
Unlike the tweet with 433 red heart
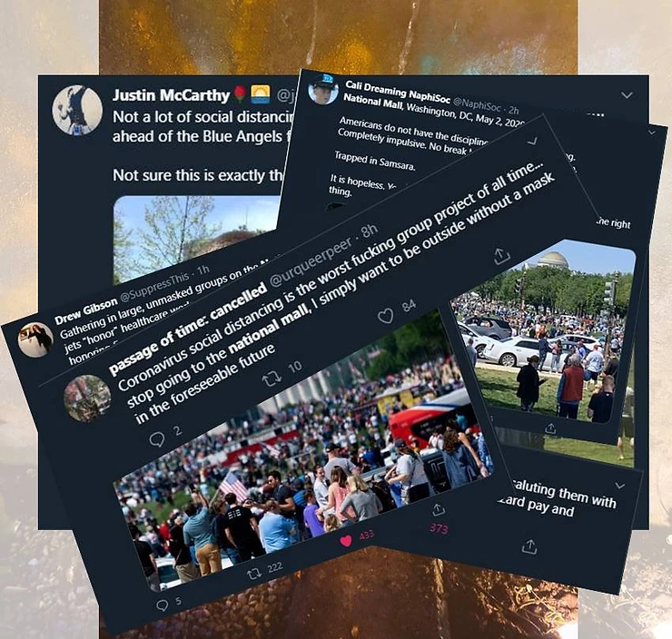click(346, 541)
